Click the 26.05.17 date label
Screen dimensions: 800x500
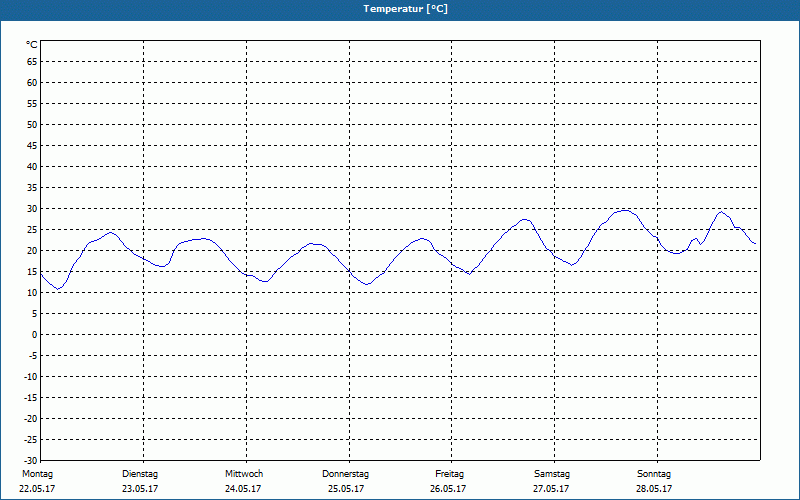[x=448, y=489]
